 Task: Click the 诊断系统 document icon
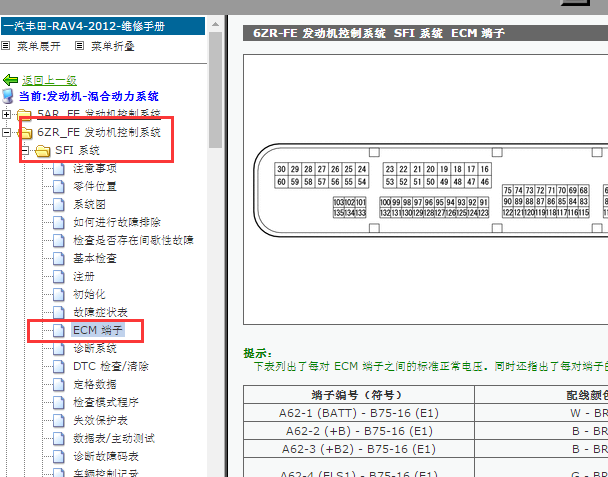point(59,349)
